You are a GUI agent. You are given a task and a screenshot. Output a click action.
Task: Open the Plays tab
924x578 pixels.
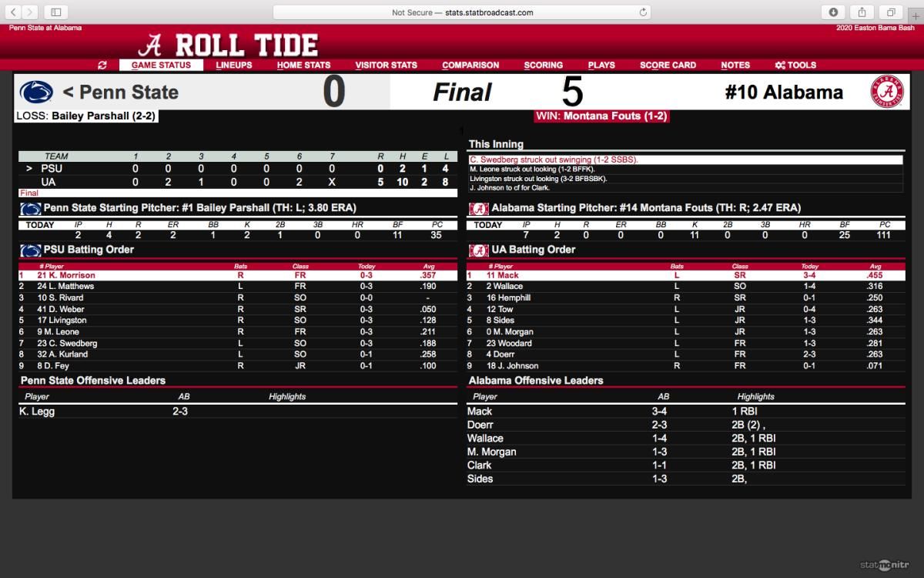pyautogui.click(x=601, y=66)
